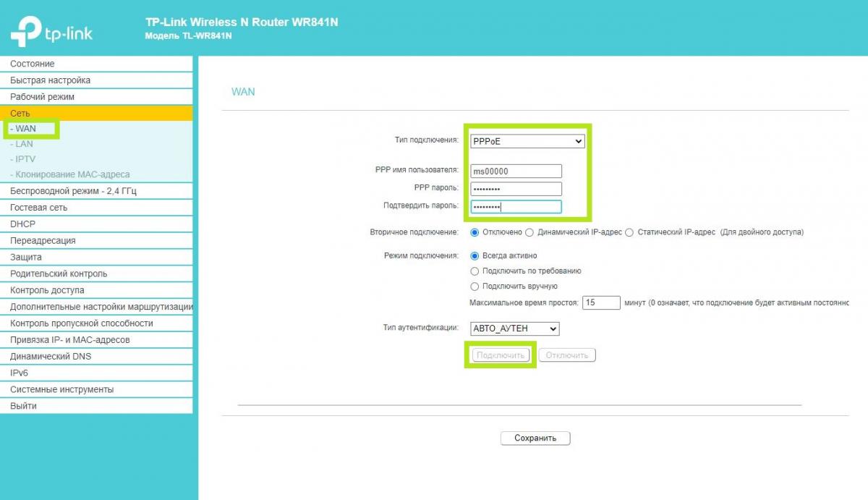The height and width of the screenshot is (500, 868).
Task: Open the LAN submenu item
Action: pyautogui.click(x=24, y=144)
